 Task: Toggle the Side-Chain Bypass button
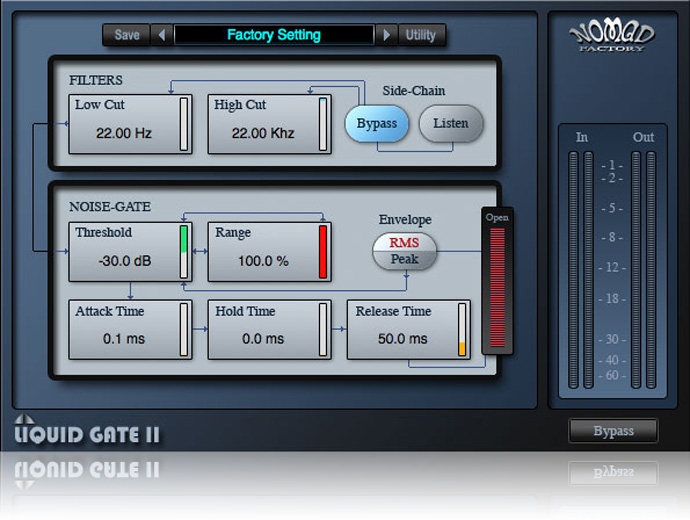[377, 124]
